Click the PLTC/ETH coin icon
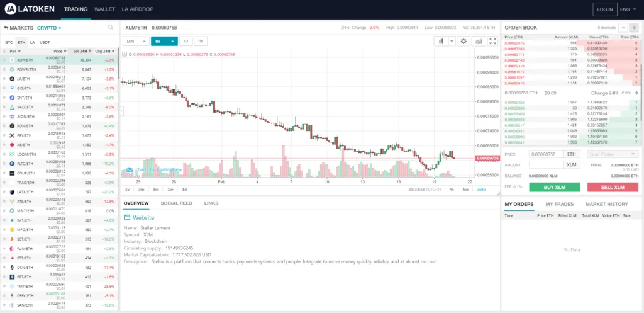The height and width of the screenshot is (313, 644). [13, 164]
